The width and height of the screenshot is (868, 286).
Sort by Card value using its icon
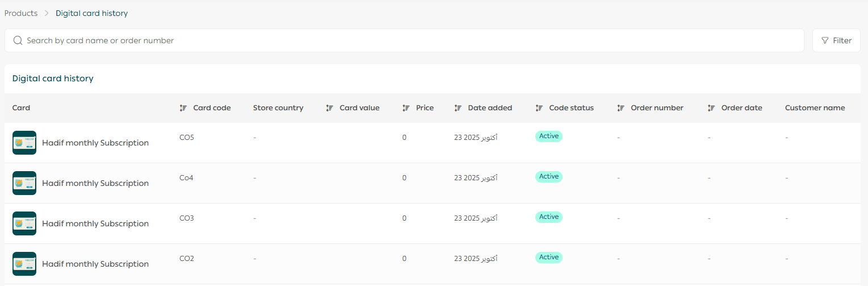tap(329, 108)
